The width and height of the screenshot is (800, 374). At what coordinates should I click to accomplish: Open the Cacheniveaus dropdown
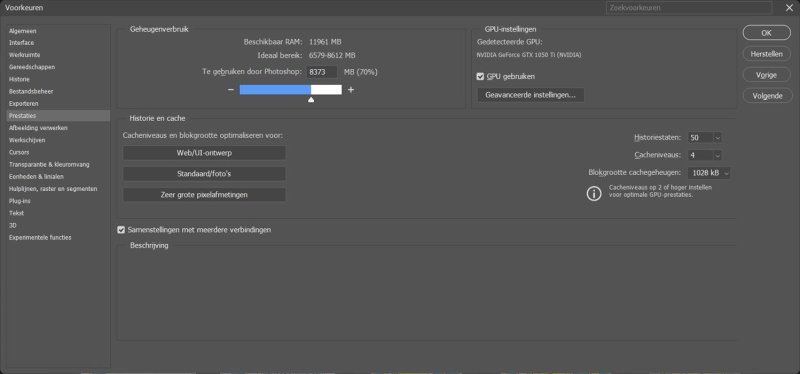(x=705, y=155)
